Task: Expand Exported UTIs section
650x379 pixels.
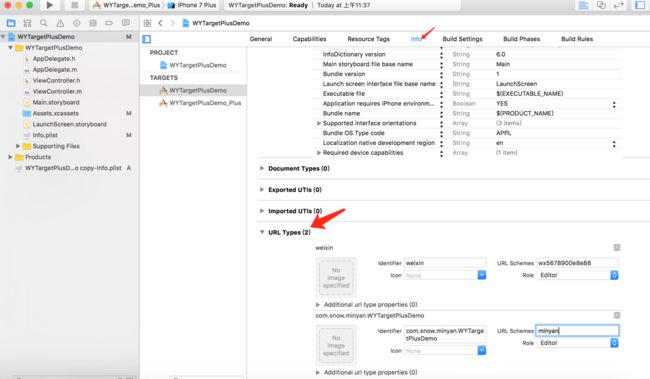Action: click(x=262, y=190)
